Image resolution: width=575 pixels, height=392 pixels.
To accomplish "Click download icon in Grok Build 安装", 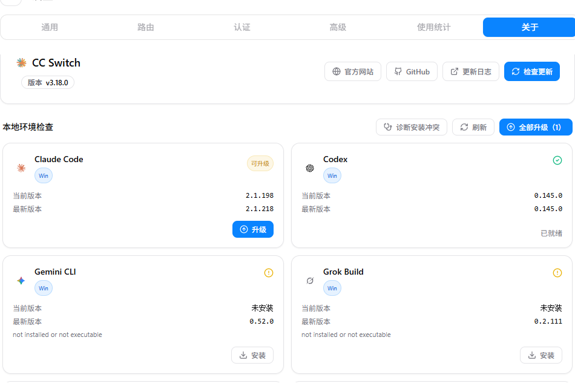I will (x=532, y=355).
